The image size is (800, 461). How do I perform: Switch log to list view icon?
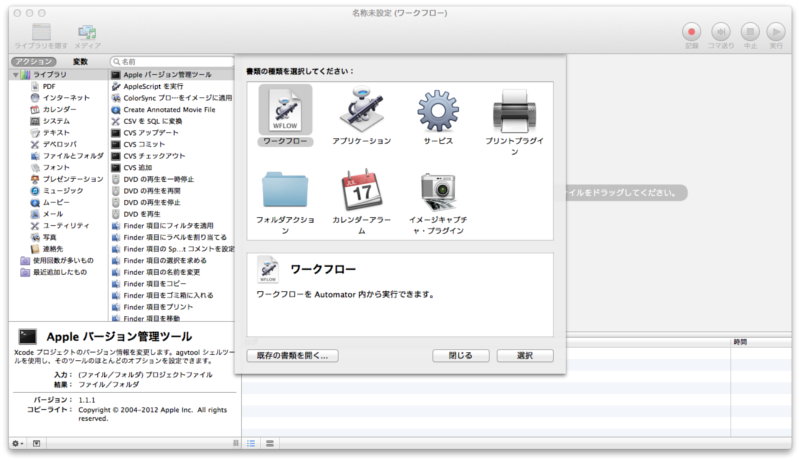tap(251, 443)
